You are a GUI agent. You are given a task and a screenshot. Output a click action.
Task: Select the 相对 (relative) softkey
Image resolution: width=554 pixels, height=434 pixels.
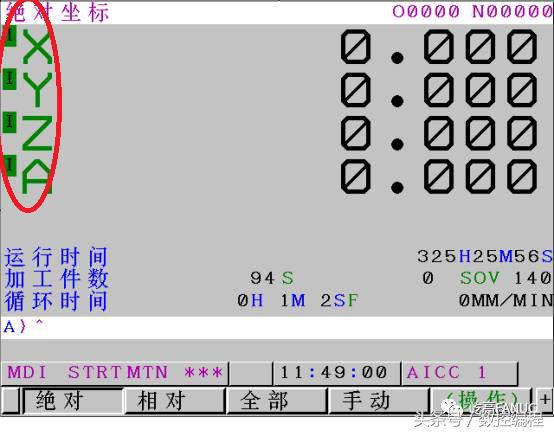(x=175, y=401)
